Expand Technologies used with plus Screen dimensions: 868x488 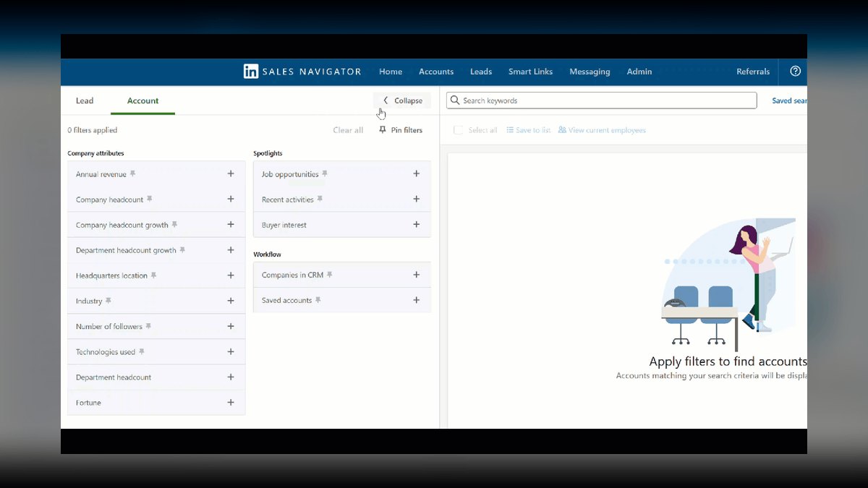(x=231, y=351)
